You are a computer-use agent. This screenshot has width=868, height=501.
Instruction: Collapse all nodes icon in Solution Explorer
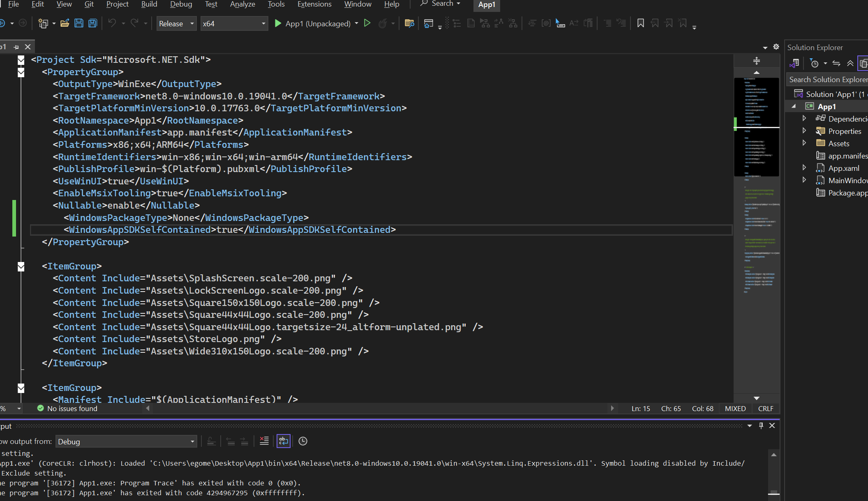pyautogui.click(x=850, y=63)
